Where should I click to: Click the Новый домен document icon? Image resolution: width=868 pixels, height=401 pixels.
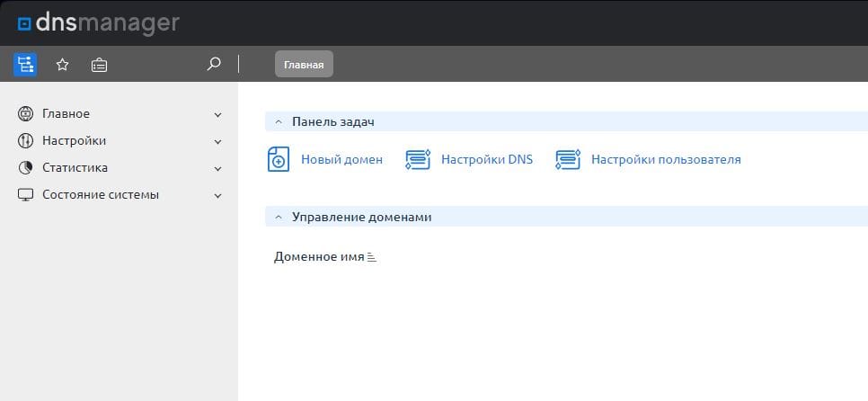click(279, 159)
